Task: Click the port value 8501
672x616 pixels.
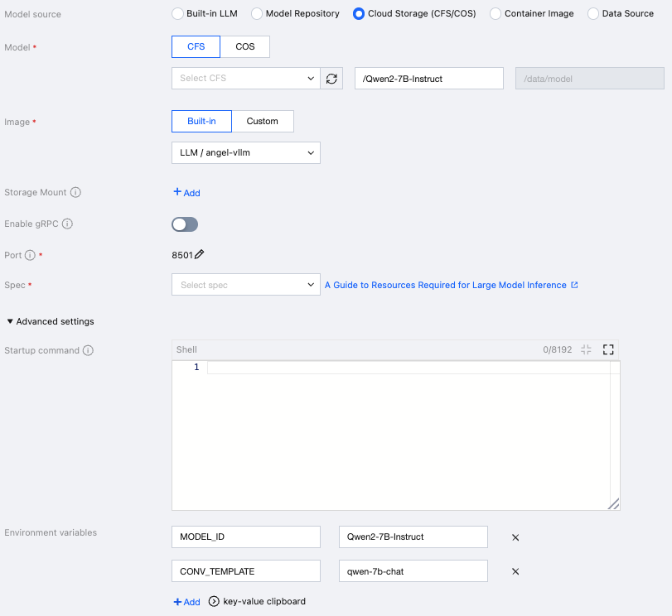Action: 182,255
